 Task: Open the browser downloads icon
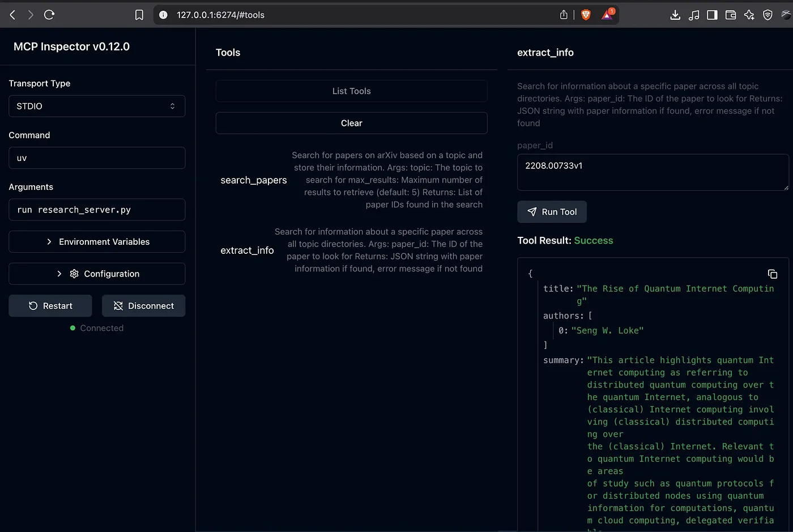click(675, 15)
